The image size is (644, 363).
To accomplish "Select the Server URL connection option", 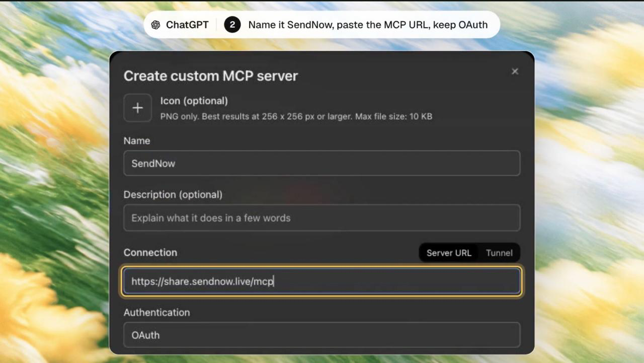I will coord(449,253).
